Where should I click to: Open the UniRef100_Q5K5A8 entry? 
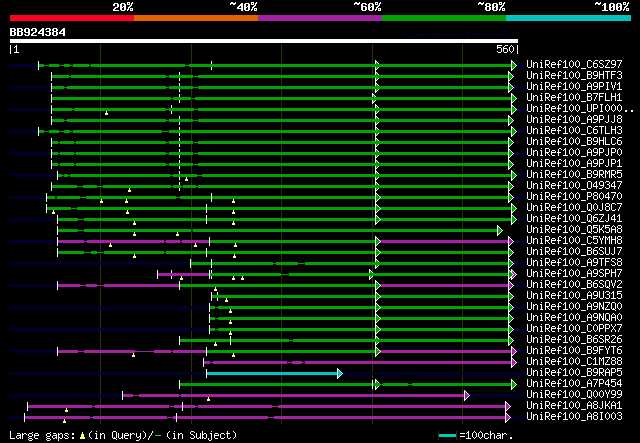coord(574,230)
